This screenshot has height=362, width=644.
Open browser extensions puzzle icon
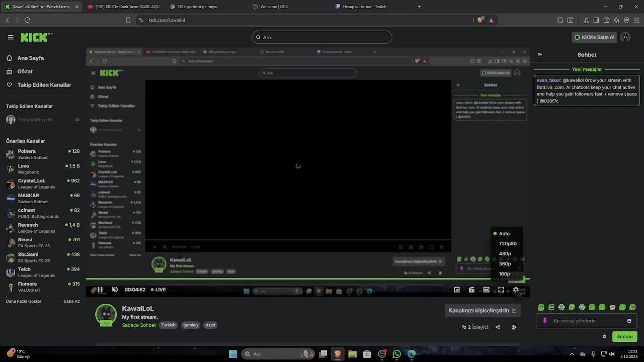(x=560, y=20)
